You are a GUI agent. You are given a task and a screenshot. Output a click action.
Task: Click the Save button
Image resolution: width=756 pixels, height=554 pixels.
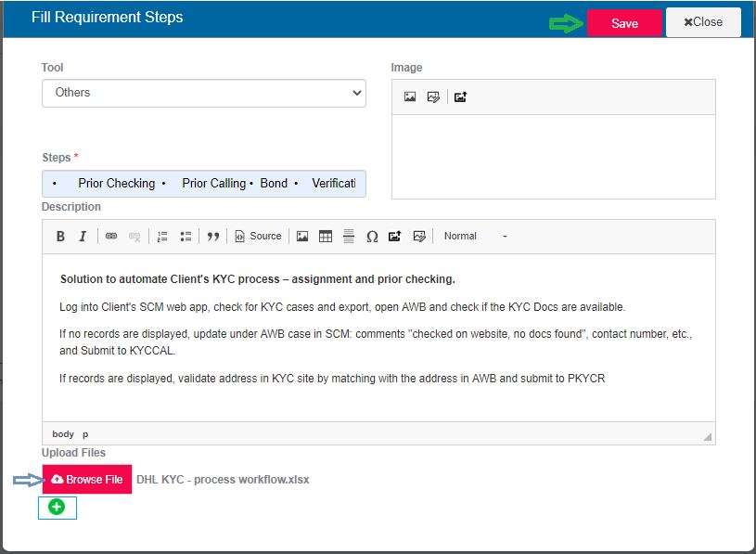click(x=624, y=23)
